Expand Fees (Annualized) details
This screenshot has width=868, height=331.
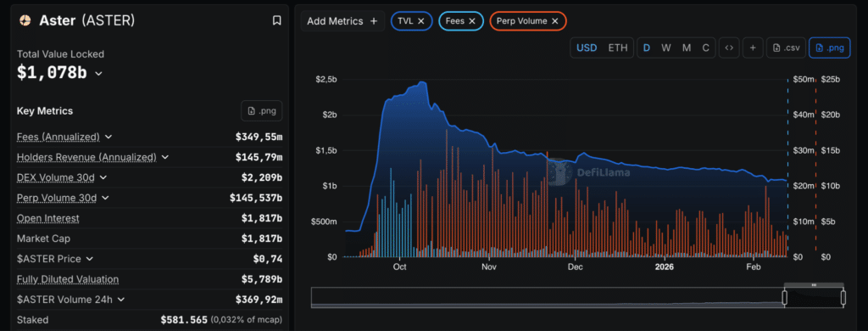coord(108,137)
